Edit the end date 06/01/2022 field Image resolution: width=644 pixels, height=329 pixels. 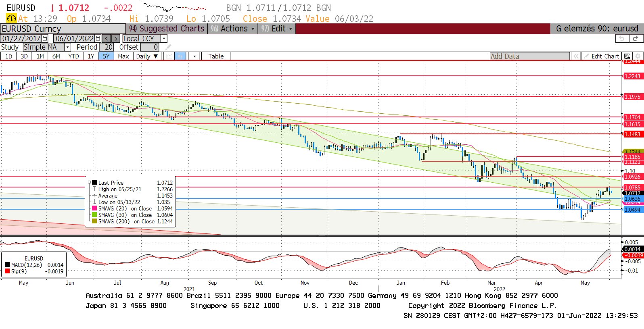pyautogui.click(x=74, y=39)
